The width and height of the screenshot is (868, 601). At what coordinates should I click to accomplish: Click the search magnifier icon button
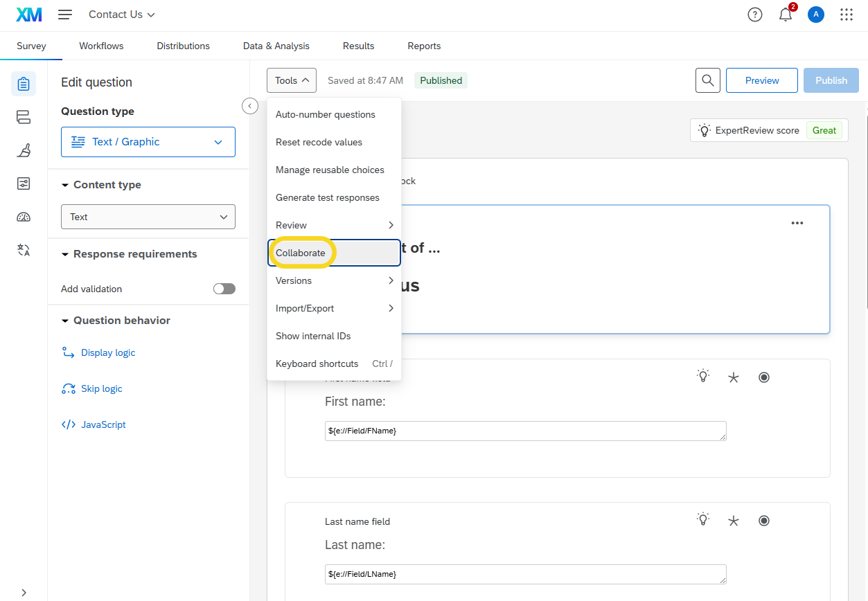point(707,80)
